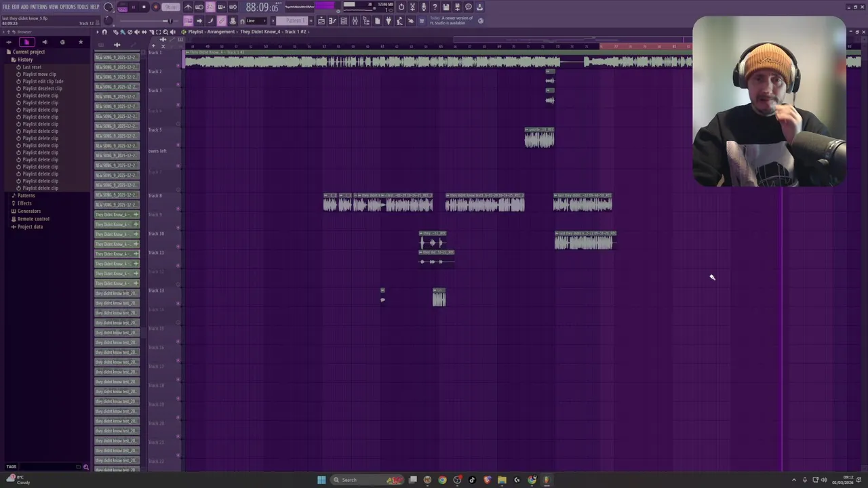Toggle pattern/song mode switch

click(x=123, y=7)
